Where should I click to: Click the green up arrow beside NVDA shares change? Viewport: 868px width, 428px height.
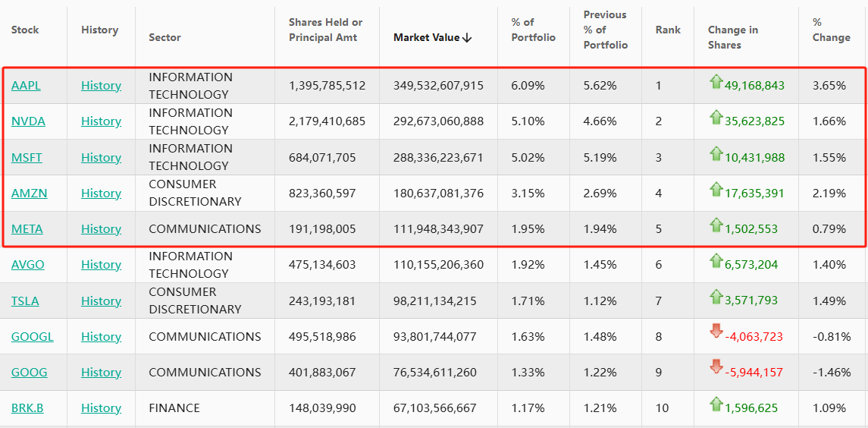(x=716, y=118)
